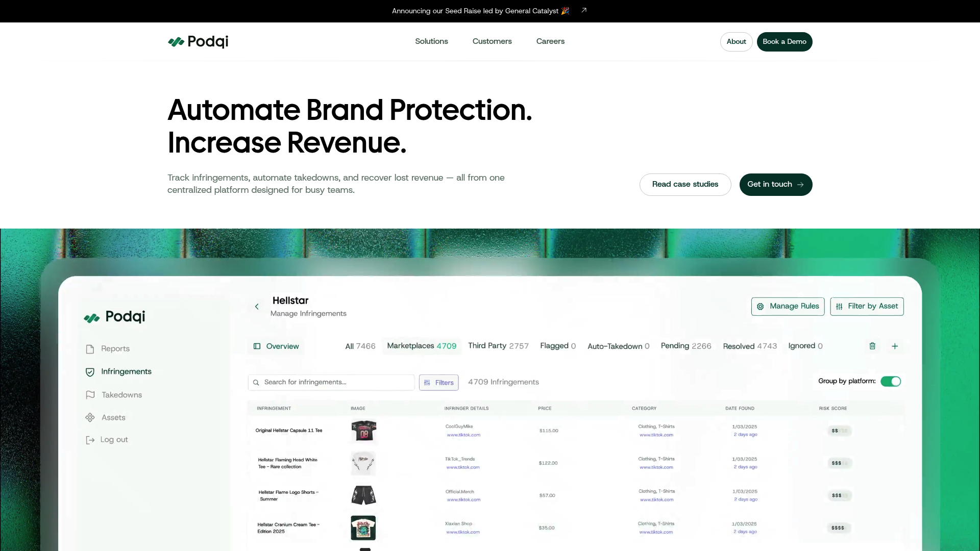Screen dimensions: 980x551
Task: Click the trash delete icon
Action: (x=872, y=346)
